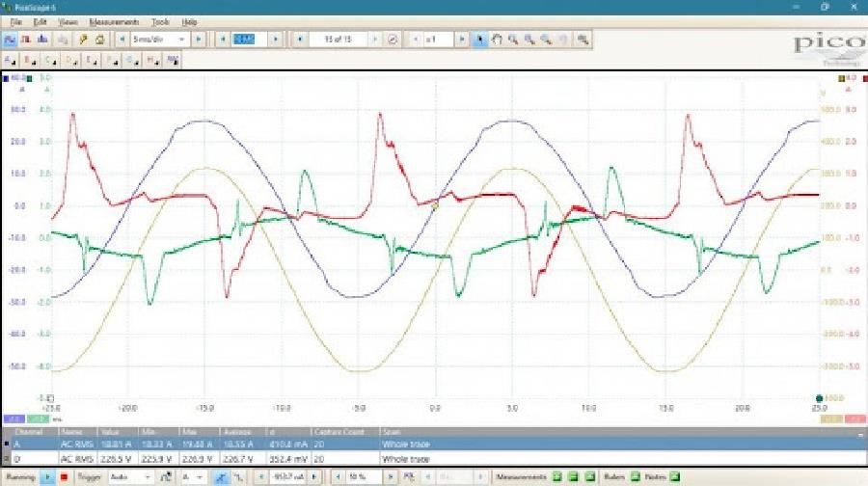Open Channel A options button

12,60
